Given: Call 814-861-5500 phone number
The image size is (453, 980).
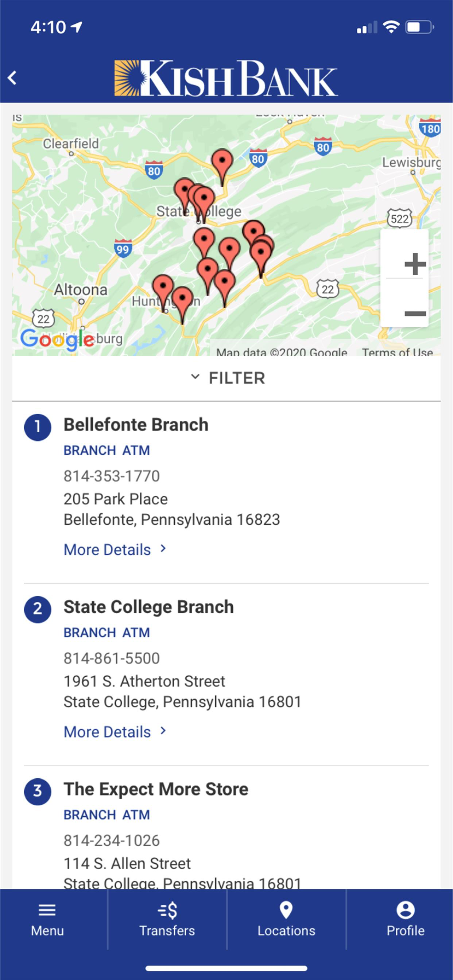Looking at the screenshot, I should pos(112,658).
